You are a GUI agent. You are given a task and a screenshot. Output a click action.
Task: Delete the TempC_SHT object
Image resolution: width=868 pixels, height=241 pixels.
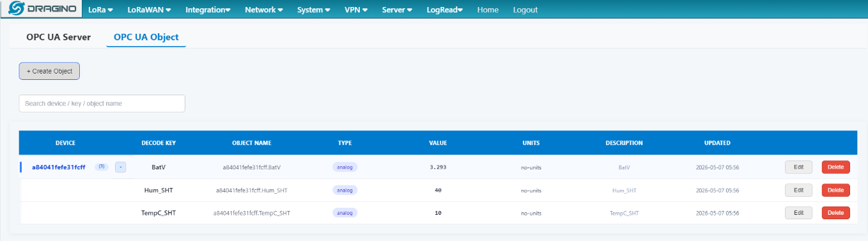(836, 213)
